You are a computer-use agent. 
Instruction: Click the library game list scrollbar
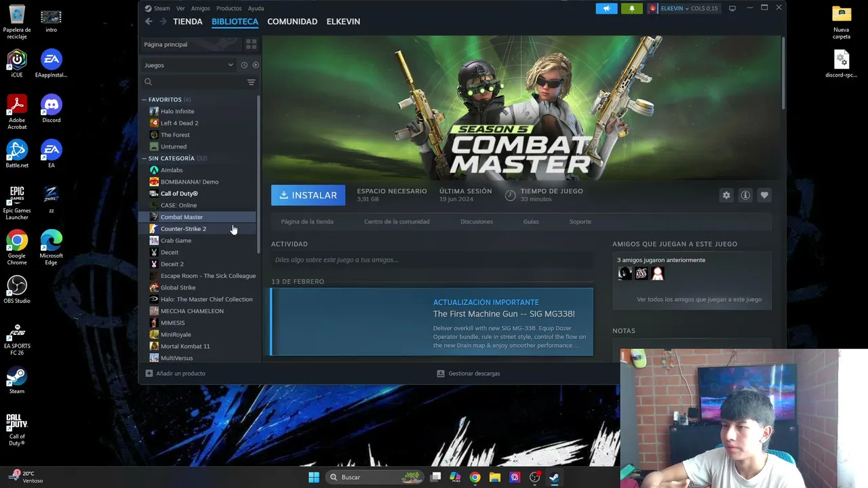[258, 175]
